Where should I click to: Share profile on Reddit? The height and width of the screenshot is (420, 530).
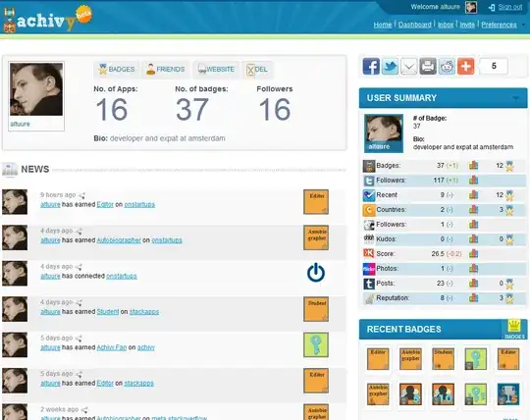click(x=447, y=66)
